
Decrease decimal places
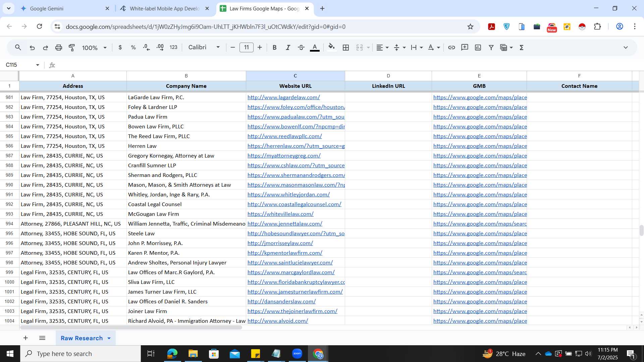tap(147, 48)
